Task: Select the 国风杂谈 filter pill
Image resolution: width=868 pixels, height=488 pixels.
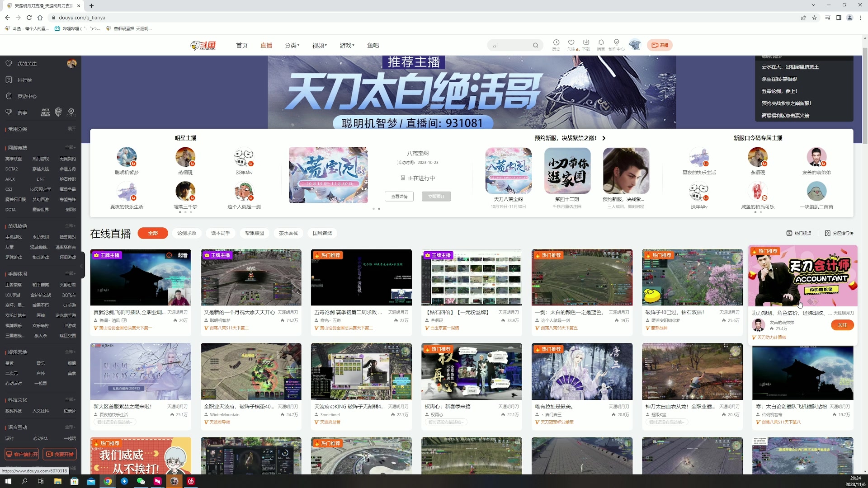Action: [322, 233]
